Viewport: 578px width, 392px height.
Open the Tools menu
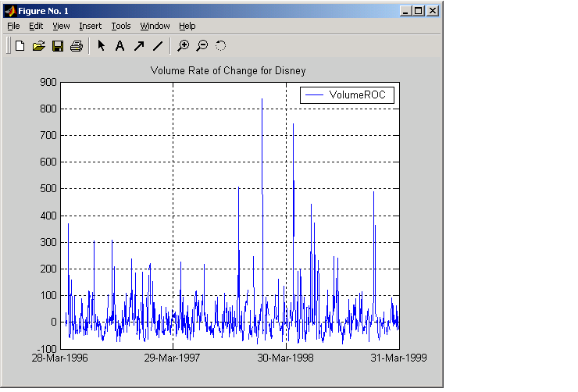[121, 26]
